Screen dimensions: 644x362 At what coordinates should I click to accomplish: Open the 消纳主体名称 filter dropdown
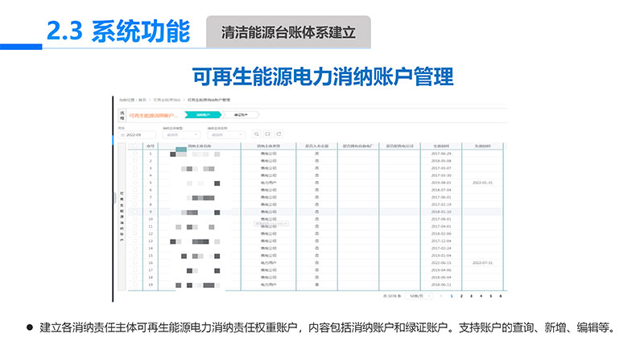[x=226, y=134]
